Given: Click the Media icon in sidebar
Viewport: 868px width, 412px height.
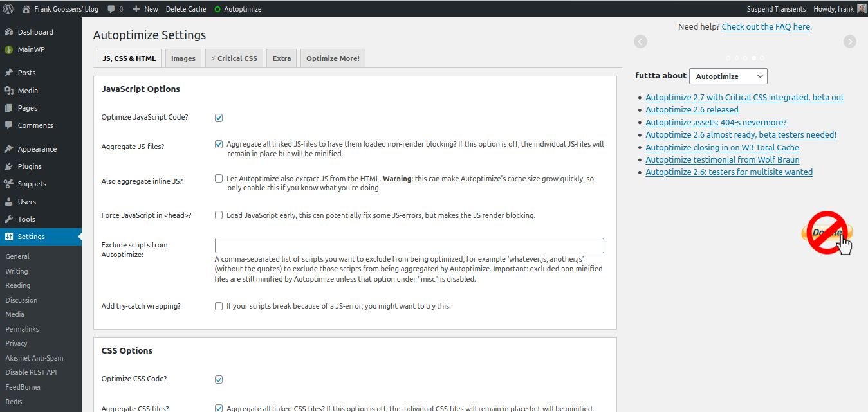Looking at the screenshot, I should [9, 91].
